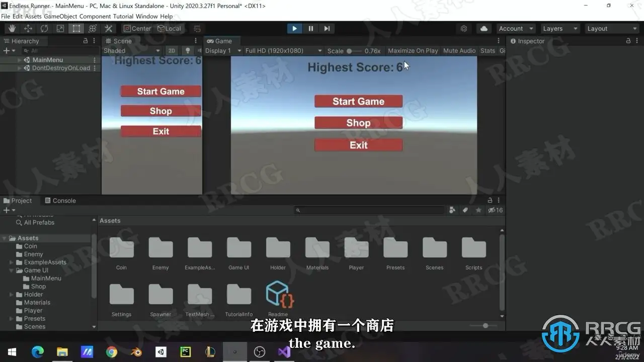Lock the Inspector panel
Image resolution: width=644 pixels, height=362 pixels.
(628, 41)
